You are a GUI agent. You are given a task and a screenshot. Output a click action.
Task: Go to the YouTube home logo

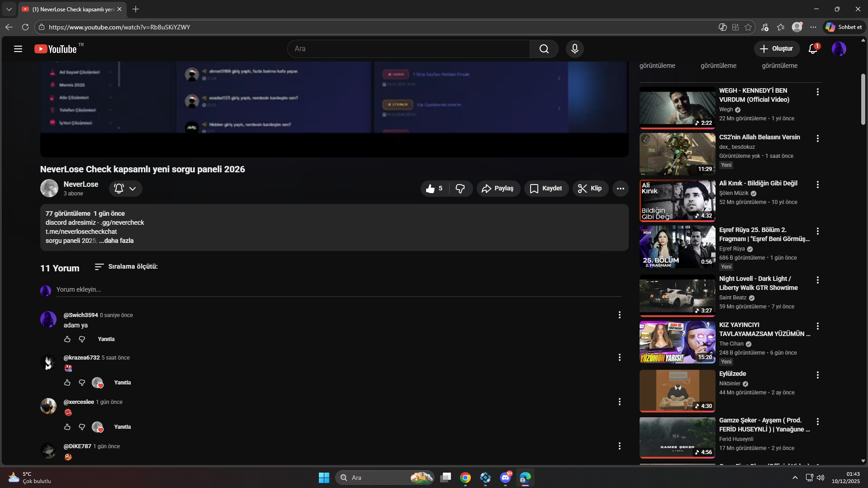(56, 49)
